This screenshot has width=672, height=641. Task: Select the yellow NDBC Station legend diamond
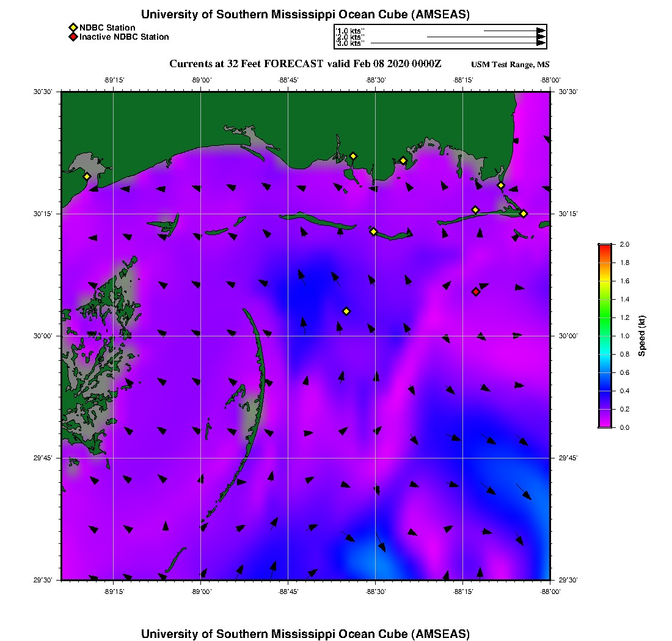tap(73, 27)
